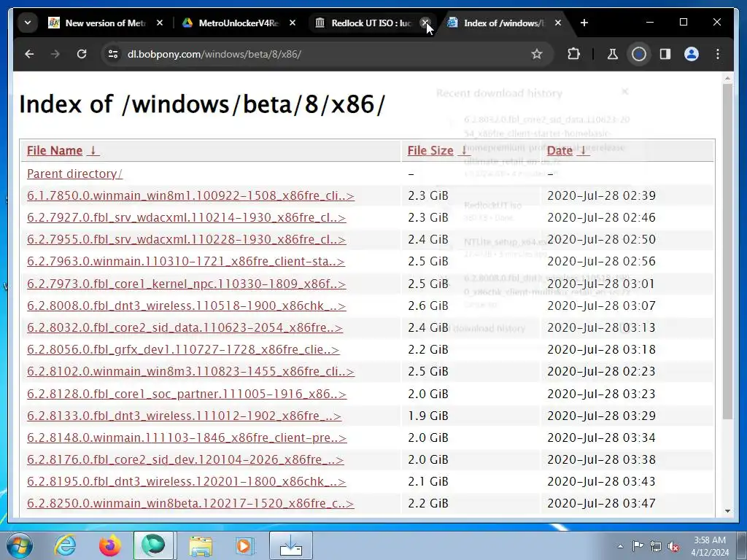Open Windows Media Player in taskbar
Screen dimensions: 747x560
245,545
